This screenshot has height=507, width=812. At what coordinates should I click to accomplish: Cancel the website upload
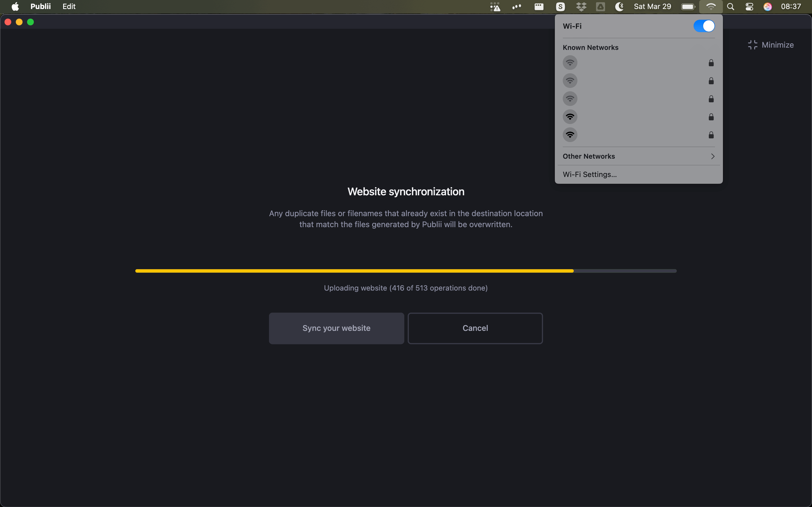[x=475, y=328]
